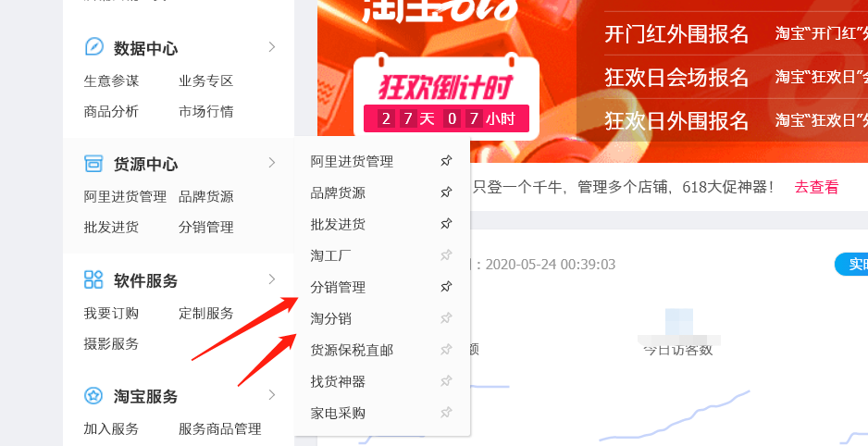This screenshot has width=868, height=446.
Task: Open 分销管理 under 货源中心 sidebar
Action: pyautogui.click(x=206, y=227)
